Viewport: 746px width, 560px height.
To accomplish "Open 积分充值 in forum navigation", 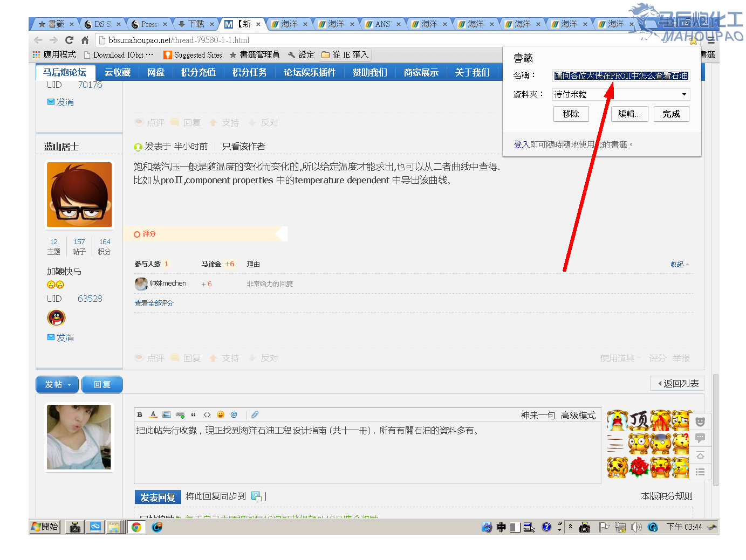I will [199, 72].
